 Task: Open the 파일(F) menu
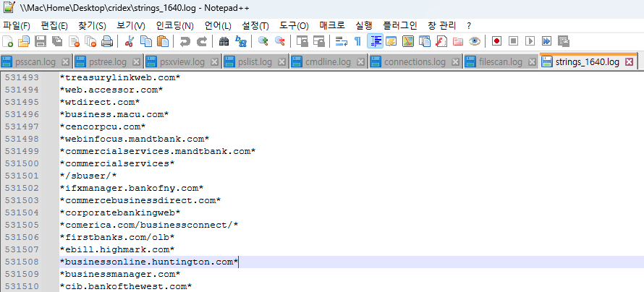tap(17, 26)
